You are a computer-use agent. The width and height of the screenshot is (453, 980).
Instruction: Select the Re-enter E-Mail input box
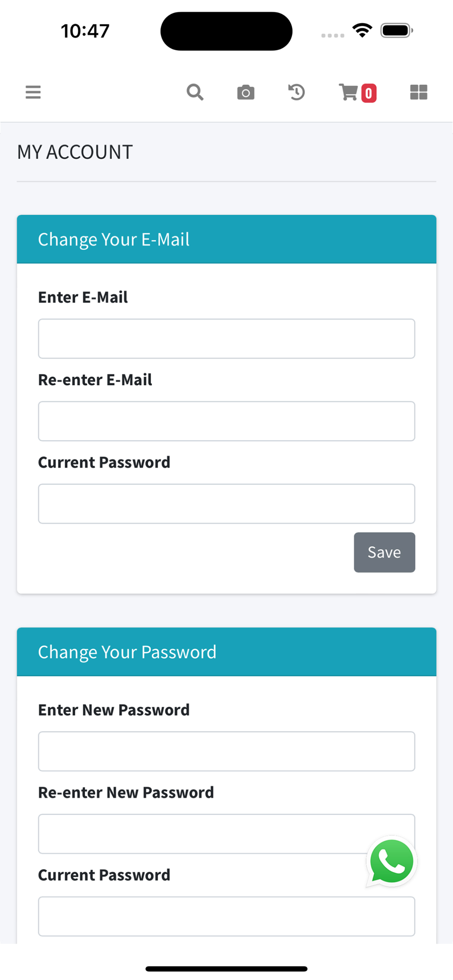click(226, 421)
